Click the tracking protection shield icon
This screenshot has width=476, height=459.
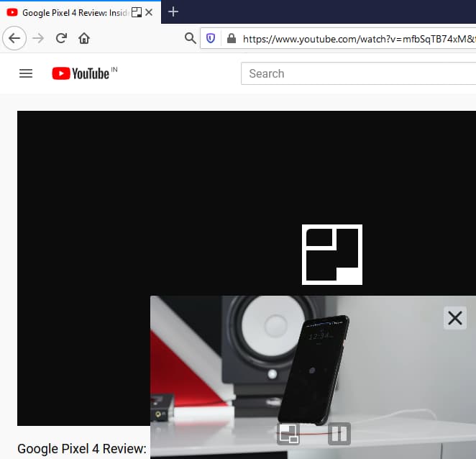(211, 38)
